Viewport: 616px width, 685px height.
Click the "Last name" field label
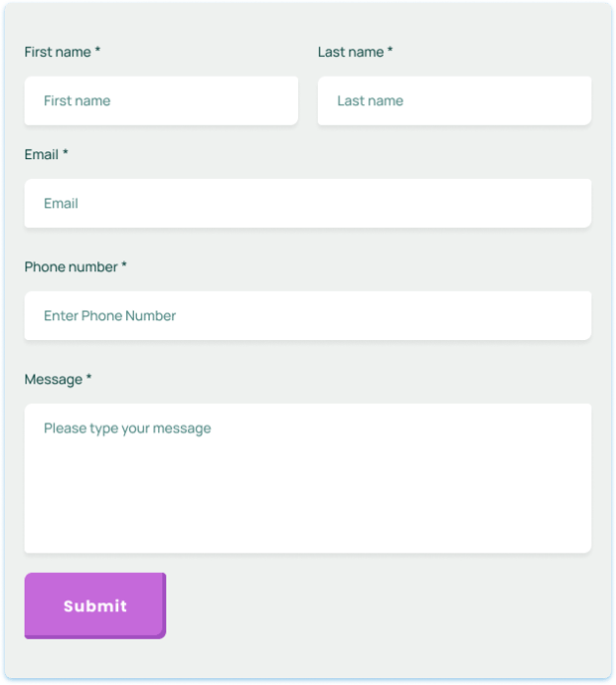tap(351, 52)
